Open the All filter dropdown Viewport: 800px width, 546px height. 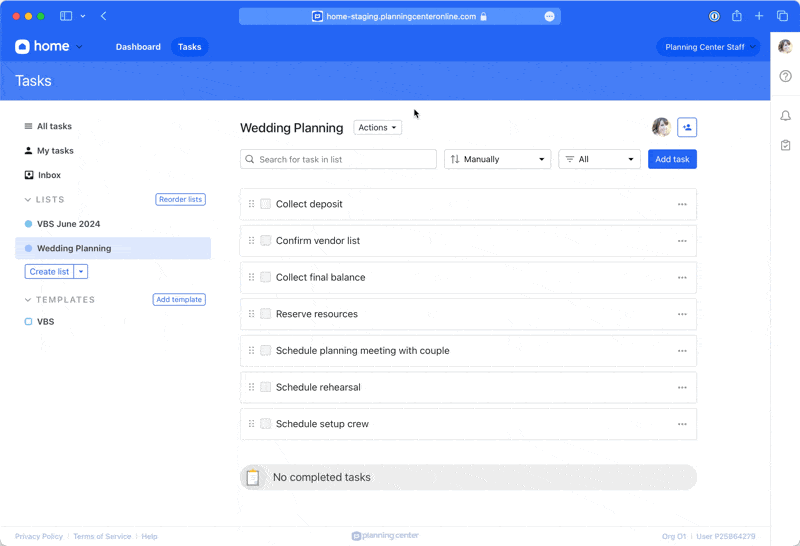599,159
